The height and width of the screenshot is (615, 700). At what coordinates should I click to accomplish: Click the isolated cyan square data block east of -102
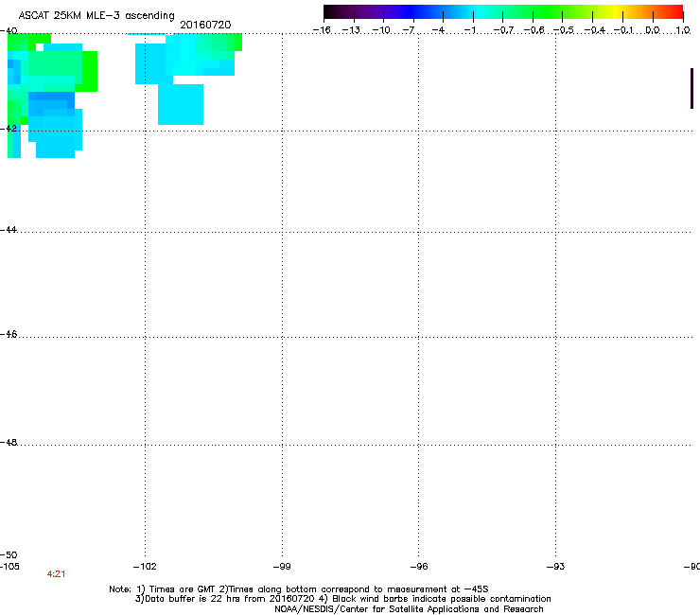coord(181,104)
